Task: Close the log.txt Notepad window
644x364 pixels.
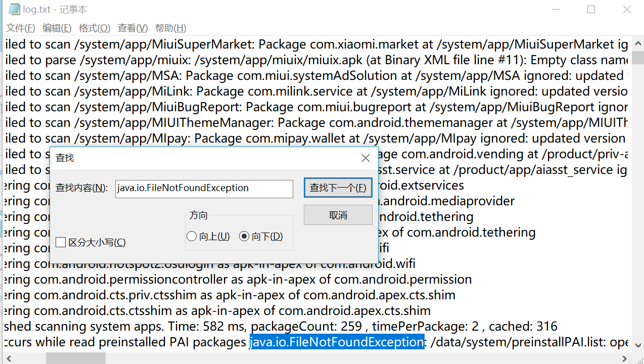Action: coord(627,9)
